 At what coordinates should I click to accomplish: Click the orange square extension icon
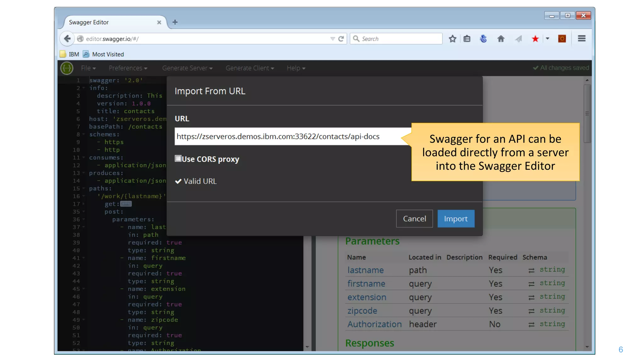coord(562,39)
